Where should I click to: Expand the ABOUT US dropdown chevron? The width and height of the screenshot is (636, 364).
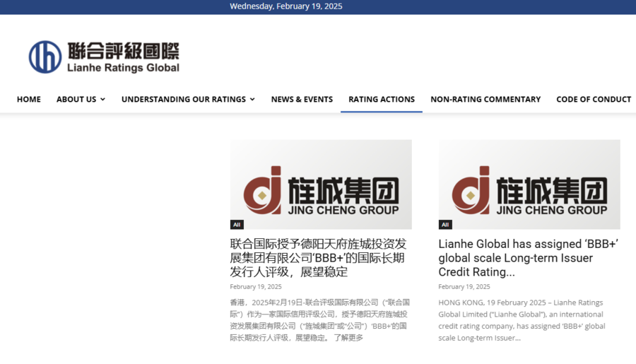[102, 100]
